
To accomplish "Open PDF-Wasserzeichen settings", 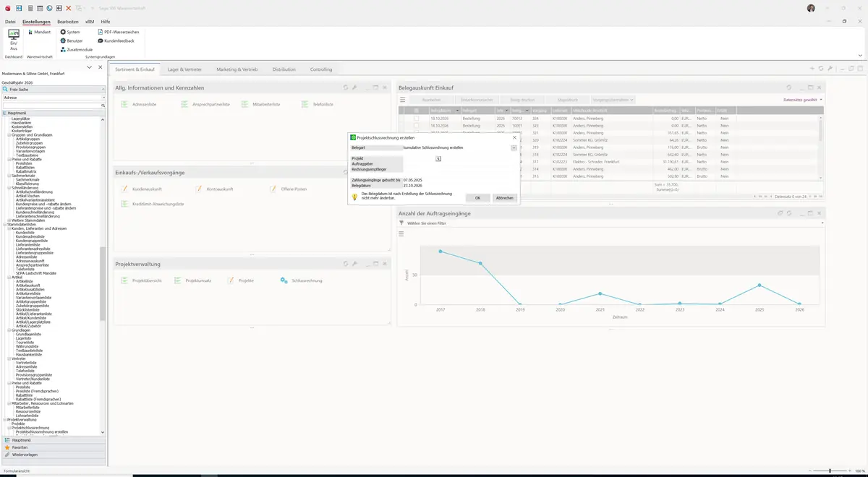I will [x=119, y=32].
